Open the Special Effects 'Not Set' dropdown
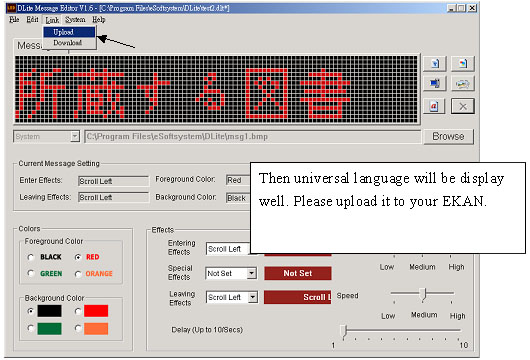 coord(251,273)
